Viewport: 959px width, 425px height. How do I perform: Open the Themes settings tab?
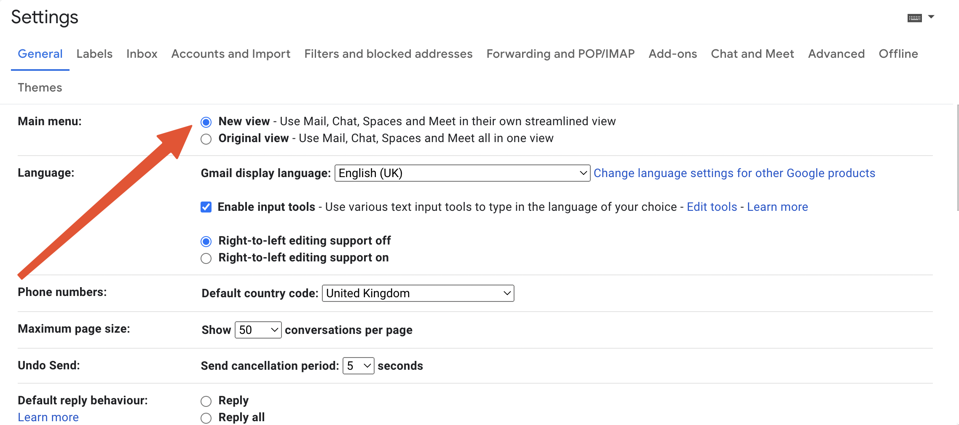[40, 88]
